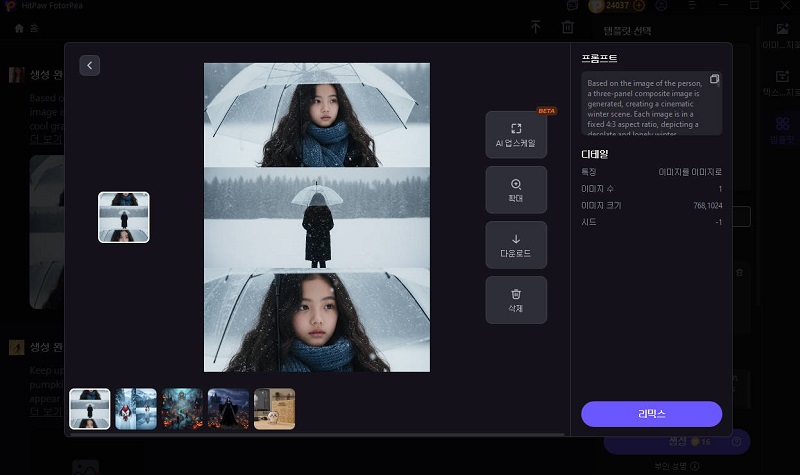Image resolution: width=800 pixels, height=475 pixels.
Task: Click the 확대 zoom button
Action: [x=516, y=190]
